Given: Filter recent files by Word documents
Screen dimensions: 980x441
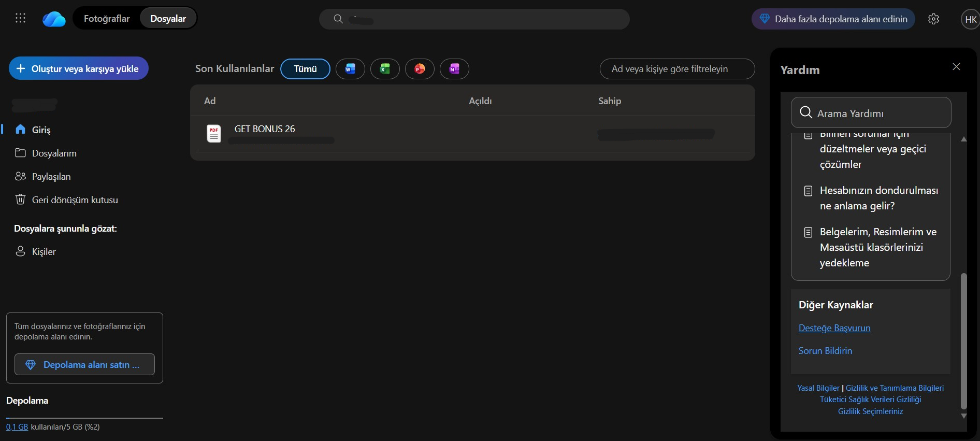Looking at the screenshot, I should tap(350, 69).
